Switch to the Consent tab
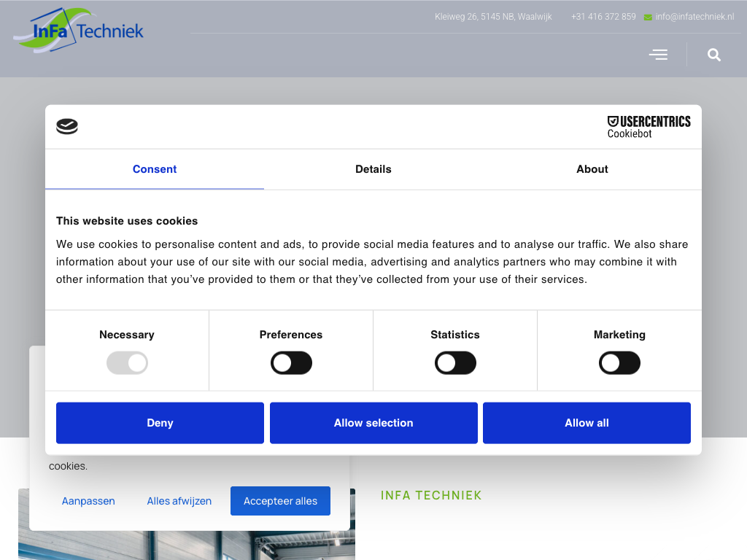This screenshot has width=747, height=560. [x=155, y=169]
